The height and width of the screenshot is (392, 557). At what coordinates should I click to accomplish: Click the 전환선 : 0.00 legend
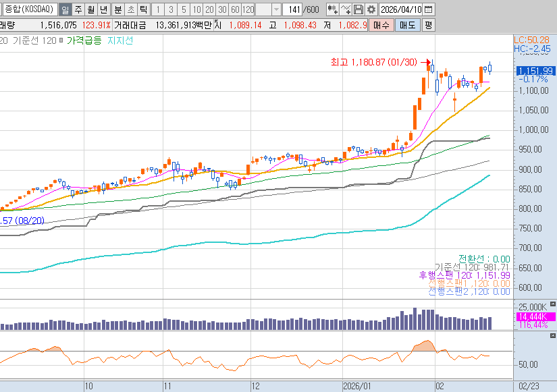pos(484,259)
